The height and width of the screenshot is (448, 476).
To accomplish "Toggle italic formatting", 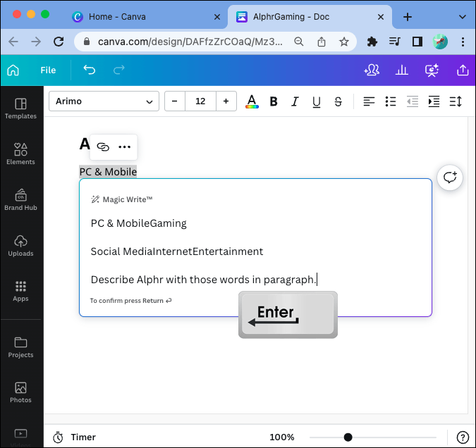I will point(295,101).
